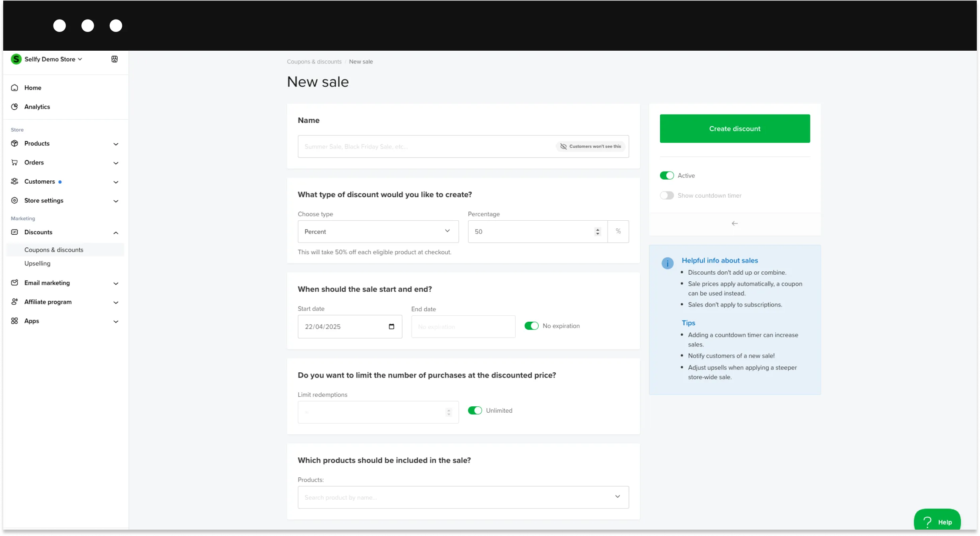Screen dimensions: 980x536
Task: Turn off Unlimited redemptions toggle
Action: [474, 411]
